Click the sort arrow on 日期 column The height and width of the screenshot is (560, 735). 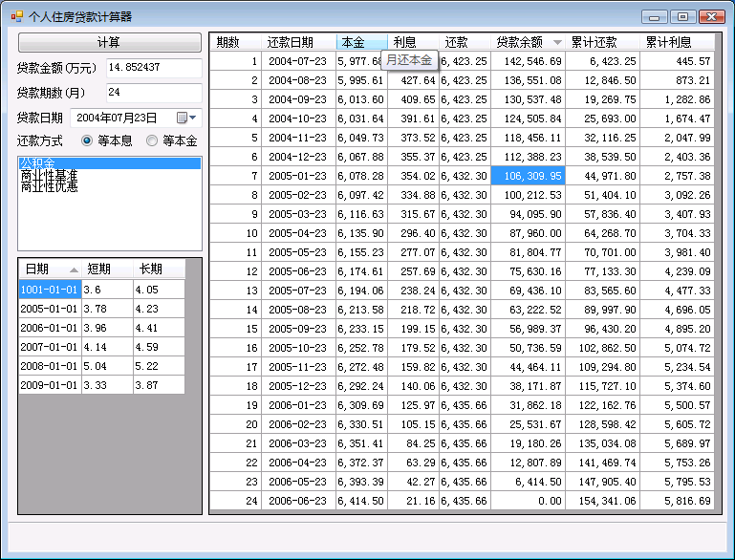(74, 269)
